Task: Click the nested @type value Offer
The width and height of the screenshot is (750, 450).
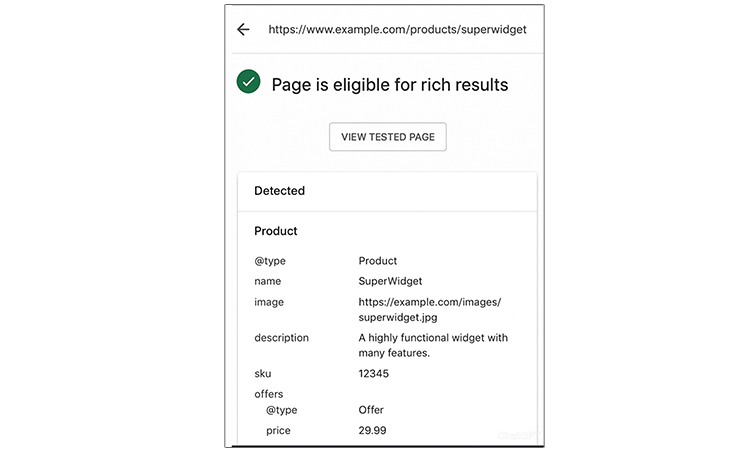Action: pyautogui.click(x=371, y=410)
